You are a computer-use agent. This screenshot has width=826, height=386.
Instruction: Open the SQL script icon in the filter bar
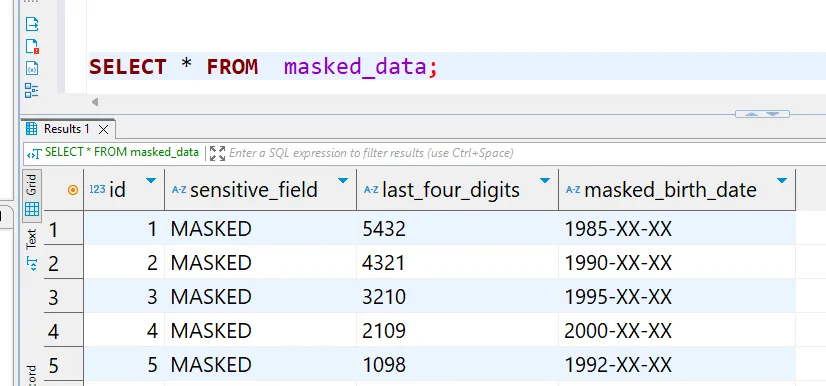35,153
